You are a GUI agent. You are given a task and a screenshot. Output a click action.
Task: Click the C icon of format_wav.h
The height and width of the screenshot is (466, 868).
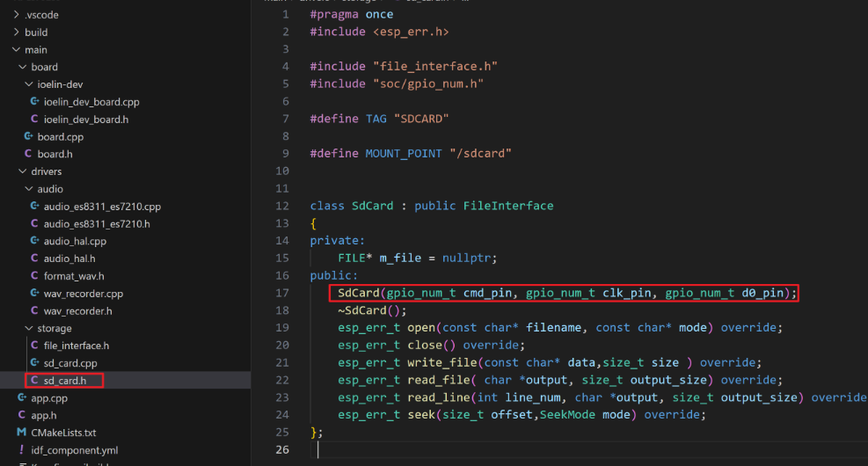34,275
